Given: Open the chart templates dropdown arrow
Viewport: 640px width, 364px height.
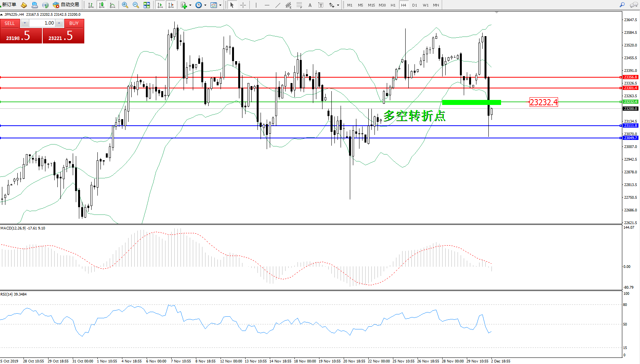Looking at the screenshot, I should (220, 5).
